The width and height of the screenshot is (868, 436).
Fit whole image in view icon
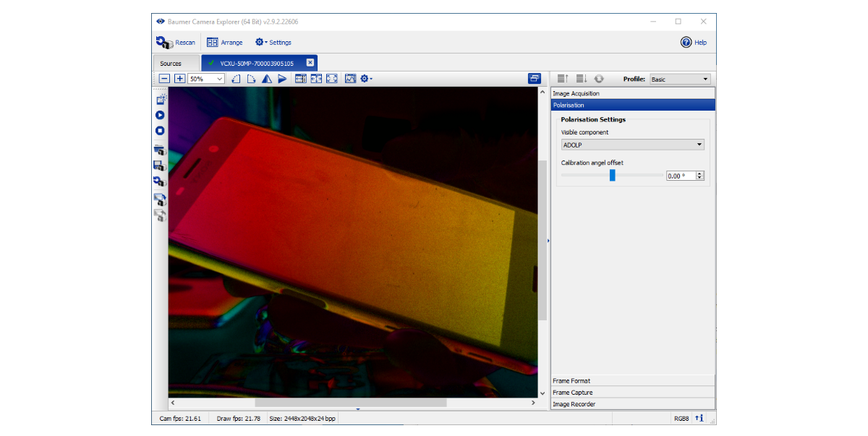tap(332, 79)
